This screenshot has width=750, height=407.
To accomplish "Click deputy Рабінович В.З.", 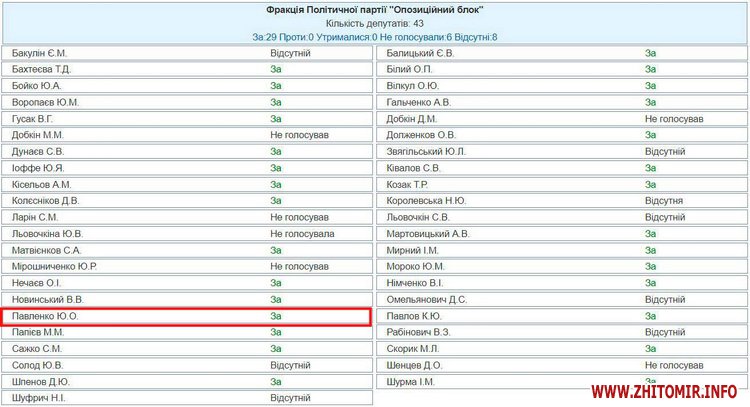I will [x=420, y=332].
